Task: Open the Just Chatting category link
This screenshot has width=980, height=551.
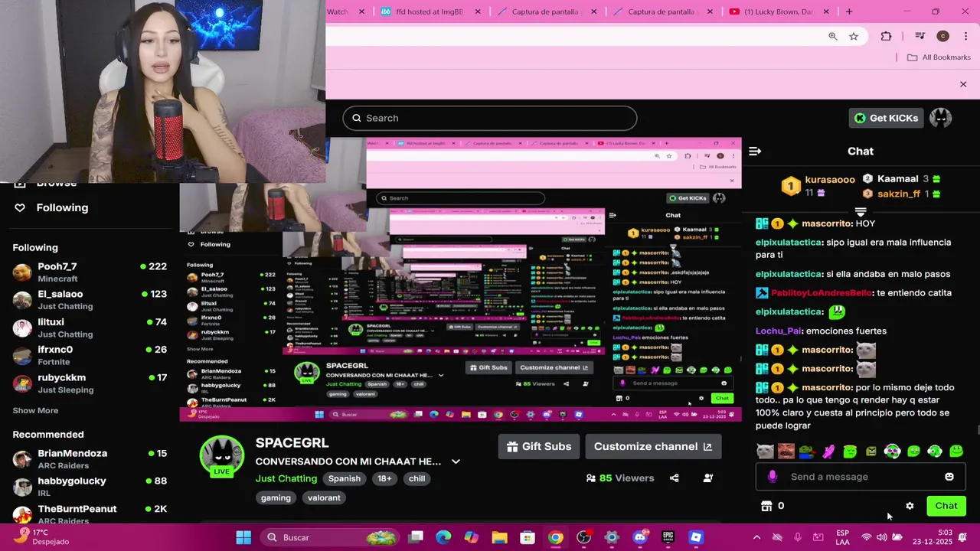Action: coord(286,478)
